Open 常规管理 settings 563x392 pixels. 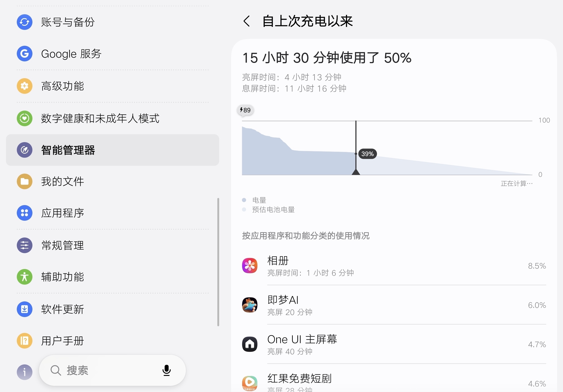click(x=112, y=245)
